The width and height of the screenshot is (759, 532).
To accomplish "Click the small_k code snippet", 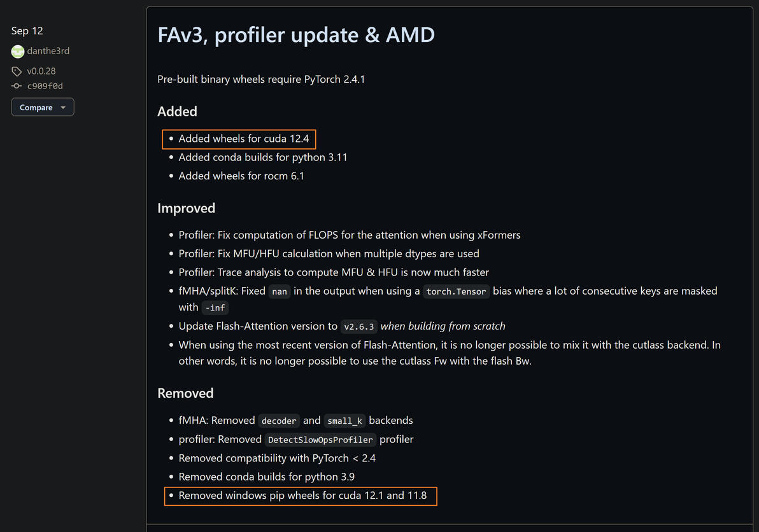I will [x=344, y=421].
